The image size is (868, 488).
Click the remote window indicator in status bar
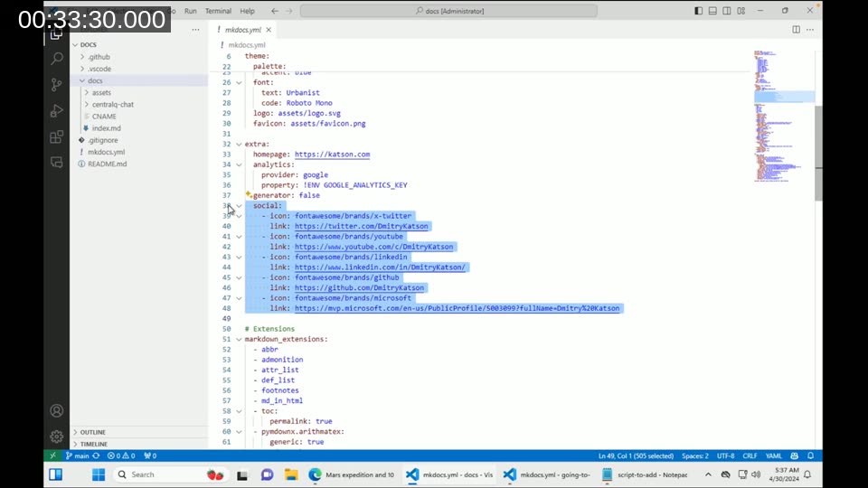[x=52, y=455]
